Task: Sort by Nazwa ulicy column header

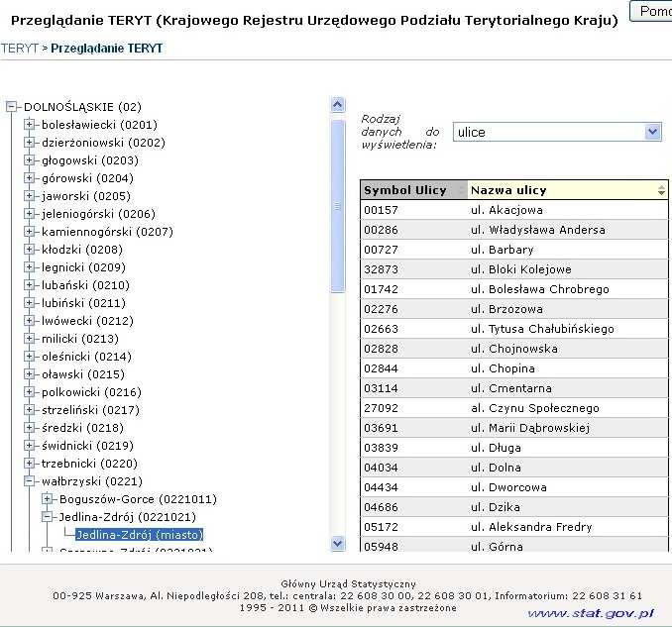Action: [x=567, y=190]
